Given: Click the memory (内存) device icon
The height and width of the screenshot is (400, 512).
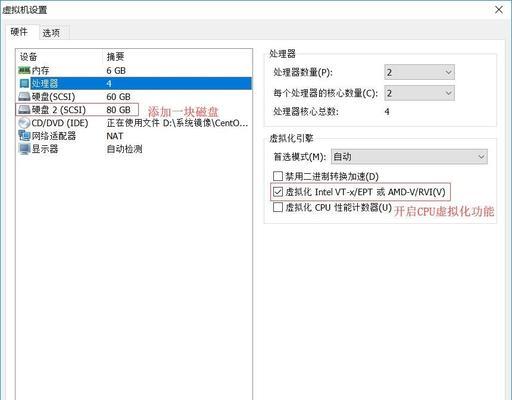Looking at the screenshot, I should tap(24, 70).
